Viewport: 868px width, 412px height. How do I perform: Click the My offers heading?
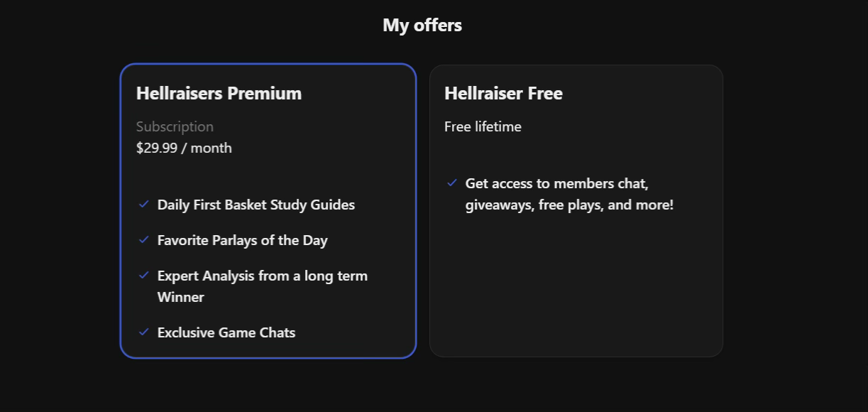point(422,24)
